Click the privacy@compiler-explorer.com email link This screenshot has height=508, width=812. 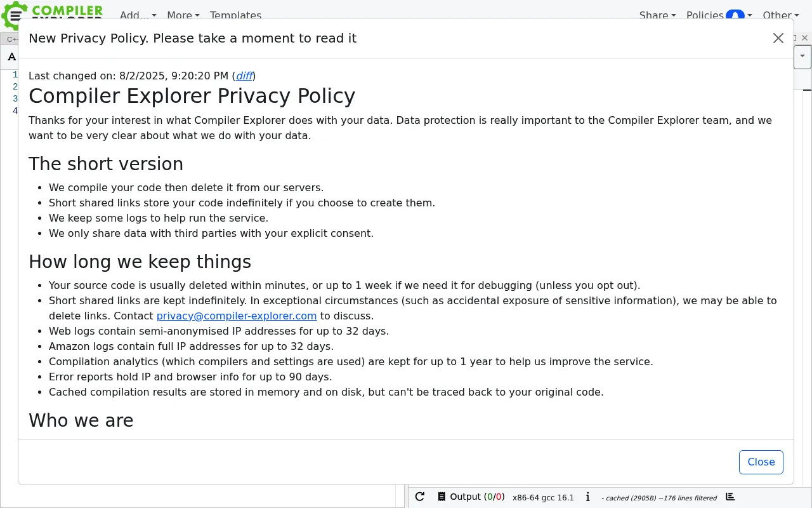click(237, 316)
